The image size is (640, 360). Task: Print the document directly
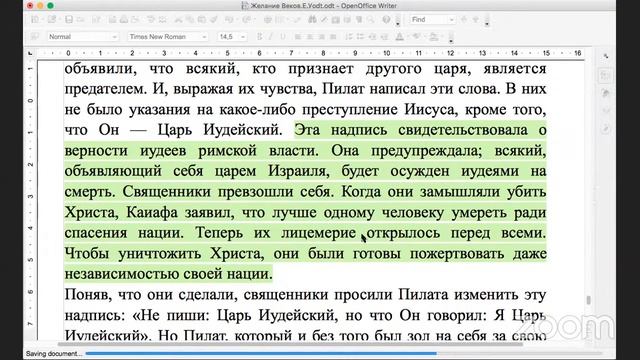tap(124, 20)
